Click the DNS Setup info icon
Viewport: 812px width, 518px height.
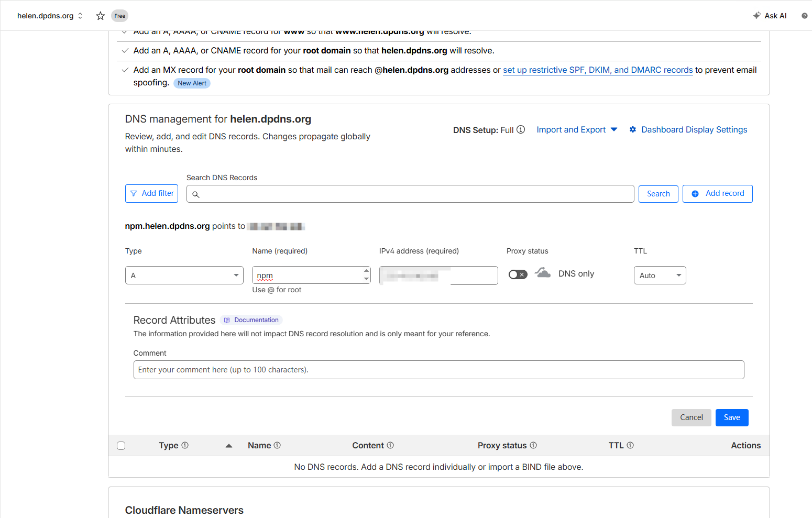(521, 129)
